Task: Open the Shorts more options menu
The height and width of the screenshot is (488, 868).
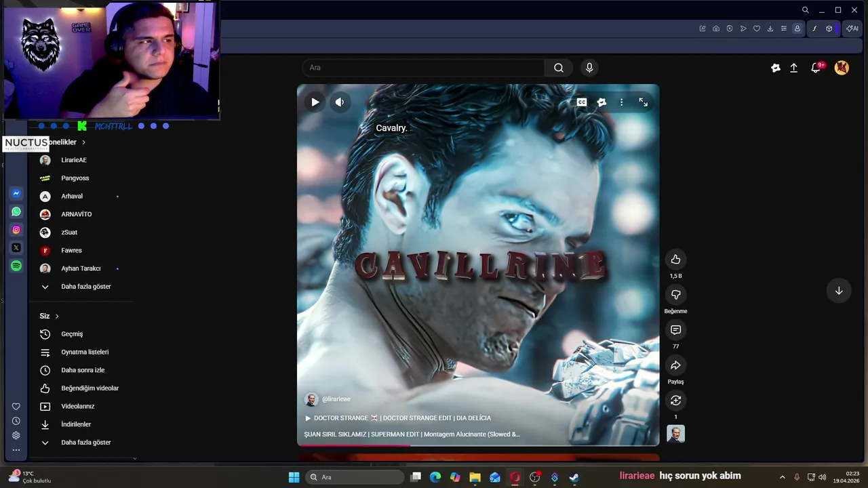Action: click(621, 102)
